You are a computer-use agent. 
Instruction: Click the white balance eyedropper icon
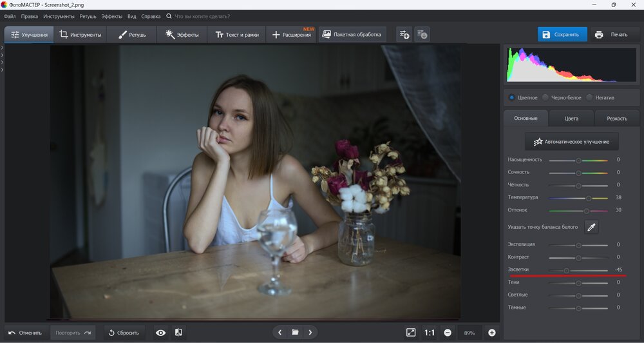click(591, 226)
